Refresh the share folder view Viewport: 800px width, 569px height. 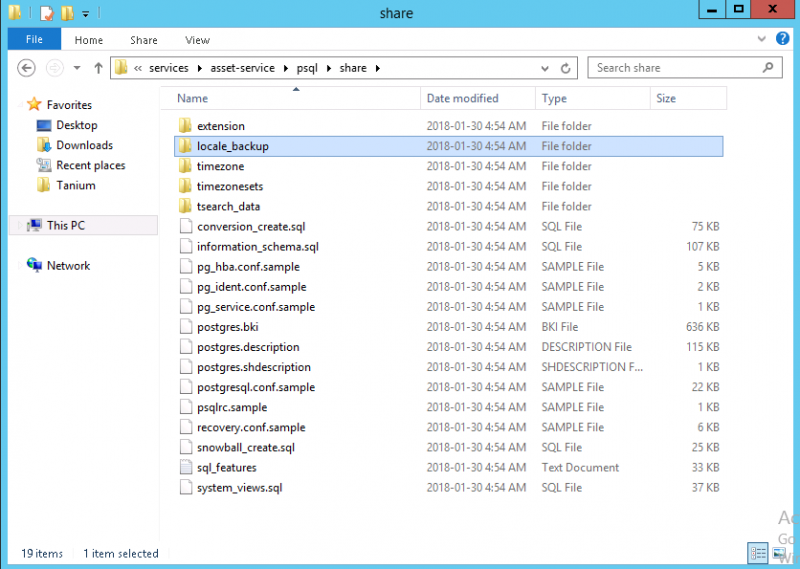pyautogui.click(x=565, y=68)
